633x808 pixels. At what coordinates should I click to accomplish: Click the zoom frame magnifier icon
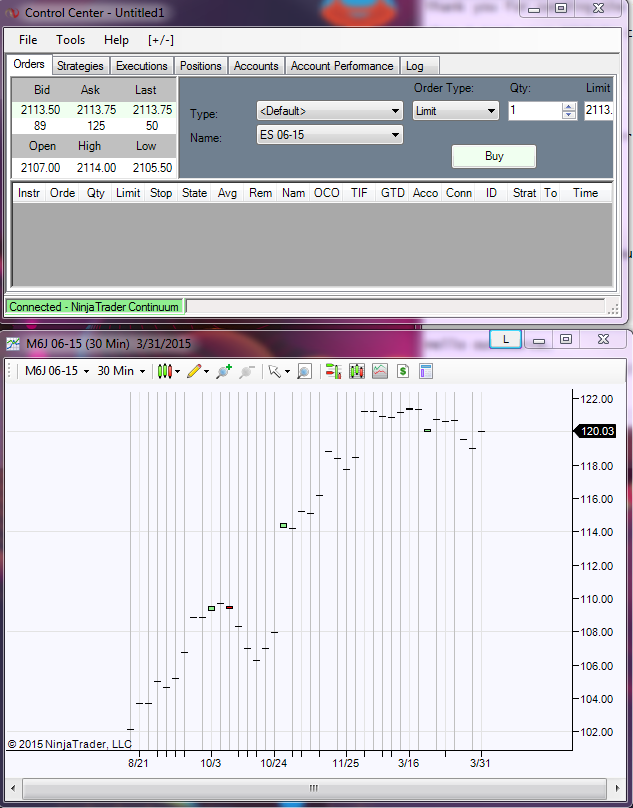[304, 371]
